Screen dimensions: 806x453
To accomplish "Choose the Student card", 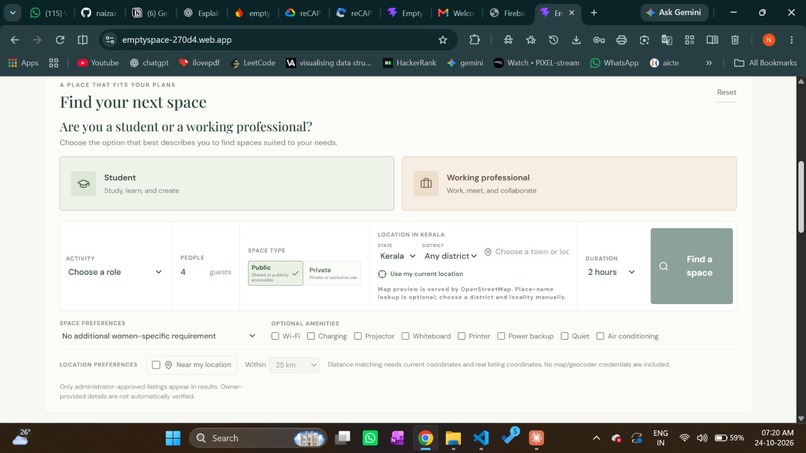I will [x=227, y=184].
